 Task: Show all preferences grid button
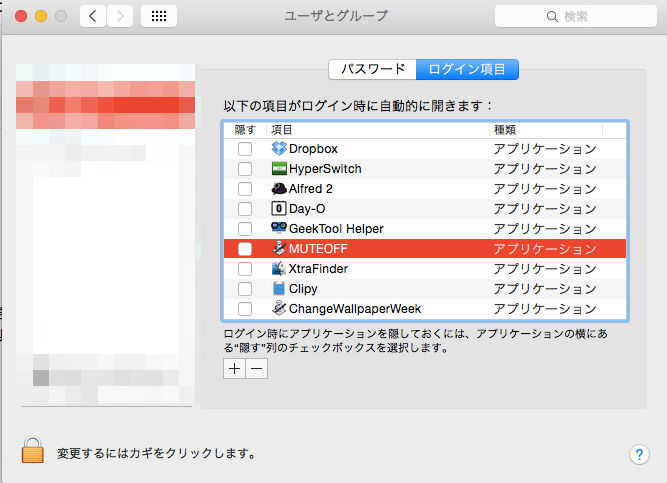(159, 16)
